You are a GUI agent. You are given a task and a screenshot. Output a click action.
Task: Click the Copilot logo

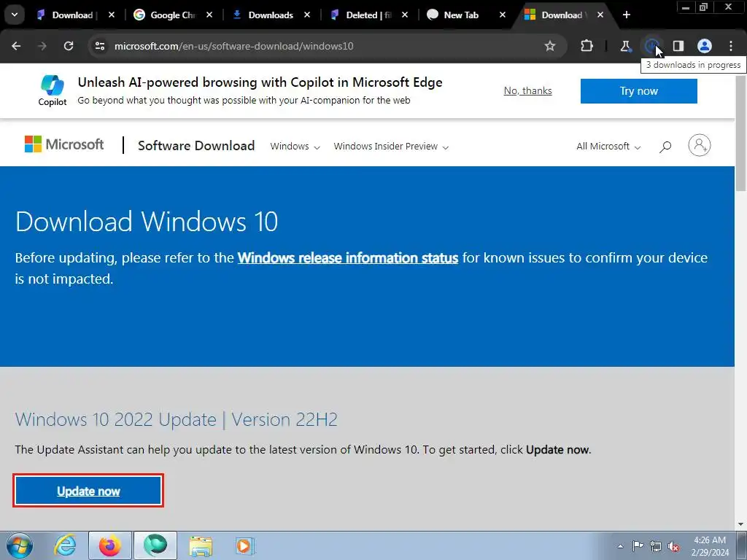[x=53, y=90]
